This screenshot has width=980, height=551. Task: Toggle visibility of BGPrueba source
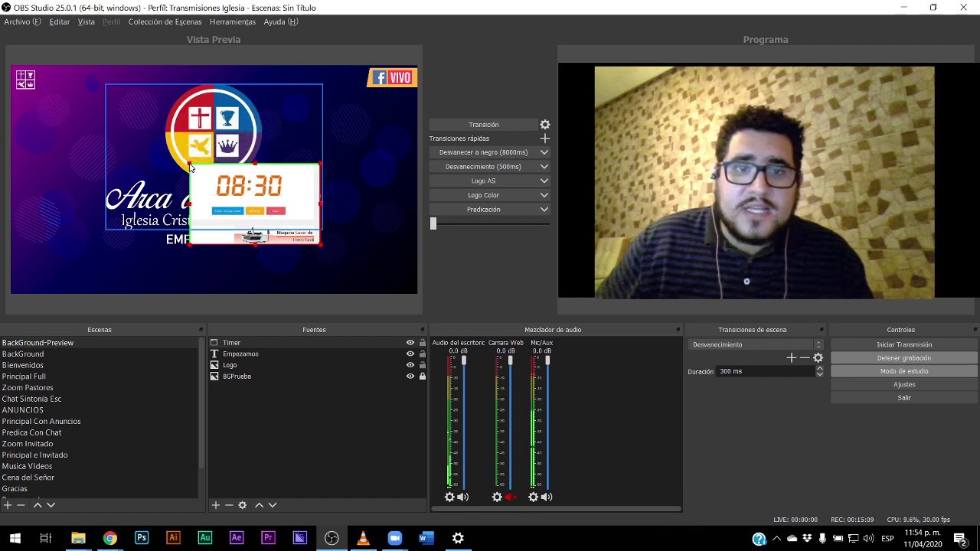(x=410, y=377)
